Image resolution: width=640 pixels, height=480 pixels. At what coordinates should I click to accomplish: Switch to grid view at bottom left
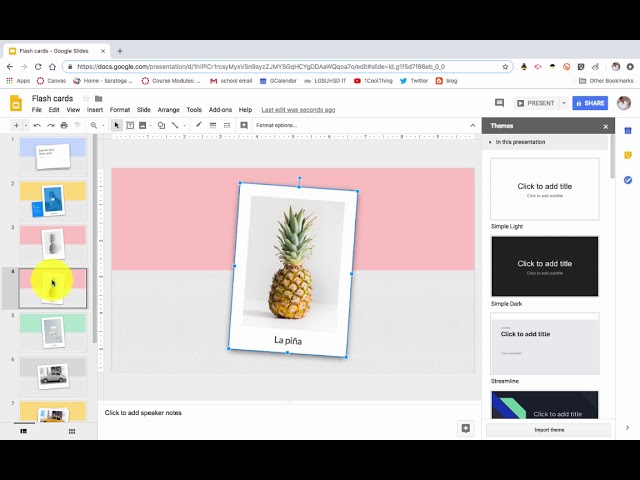point(72,431)
